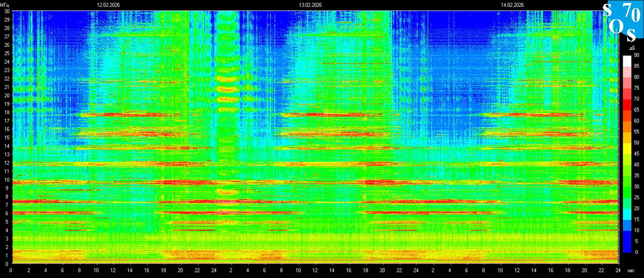
Task: Click the 30 tick on frequency axis
Action: 7,11
